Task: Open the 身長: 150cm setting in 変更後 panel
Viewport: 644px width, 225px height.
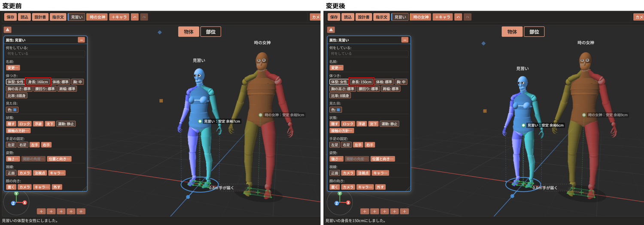Action: click(361, 82)
